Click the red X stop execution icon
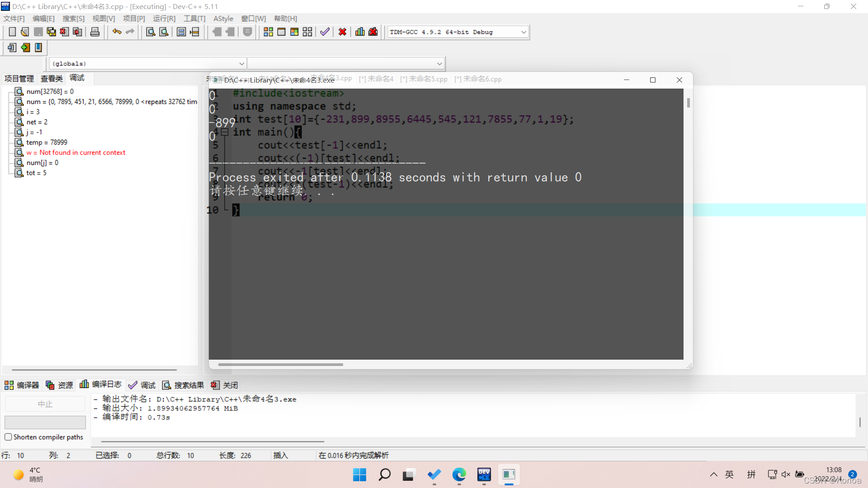This screenshot has height=488, width=868. click(342, 32)
